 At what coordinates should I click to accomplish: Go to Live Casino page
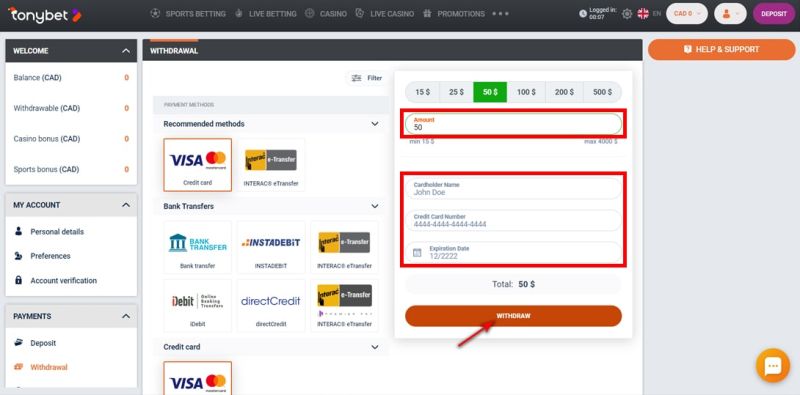coord(392,14)
